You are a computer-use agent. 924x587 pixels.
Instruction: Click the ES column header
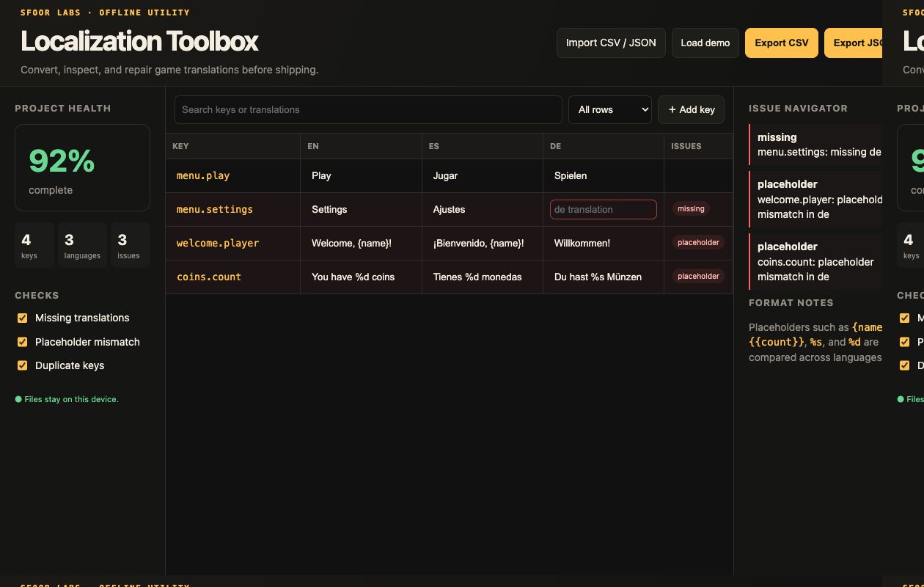[x=483, y=146]
